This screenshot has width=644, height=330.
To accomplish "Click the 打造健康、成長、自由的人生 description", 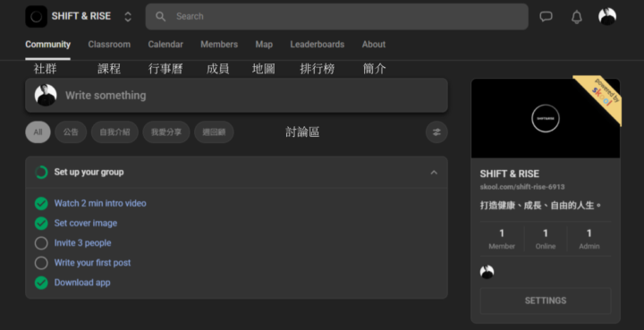I will pyautogui.click(x=540, y=205).
